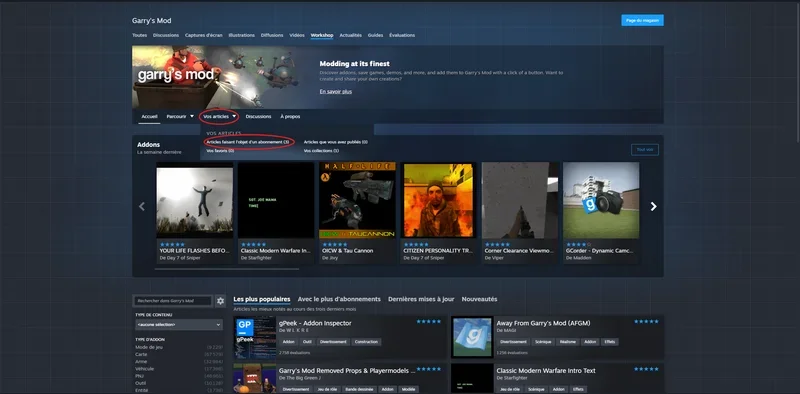Open the OICW & Tau Cannon card
800x394 pixels.
pos(357,213)
